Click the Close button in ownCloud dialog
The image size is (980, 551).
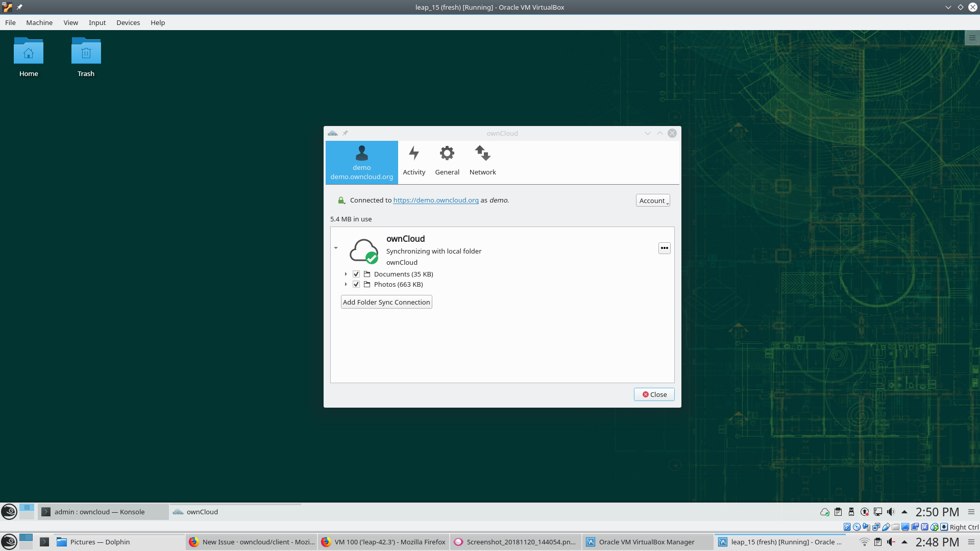[654, 394]
